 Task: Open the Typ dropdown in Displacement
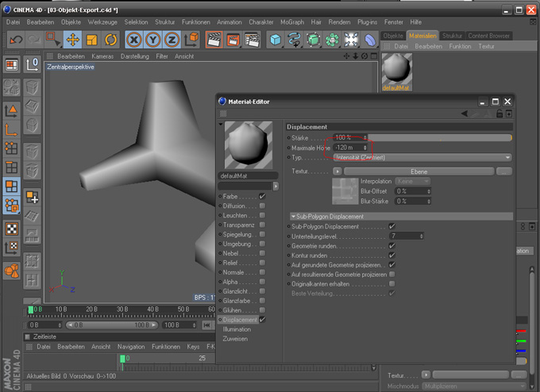tap(422, 158)
